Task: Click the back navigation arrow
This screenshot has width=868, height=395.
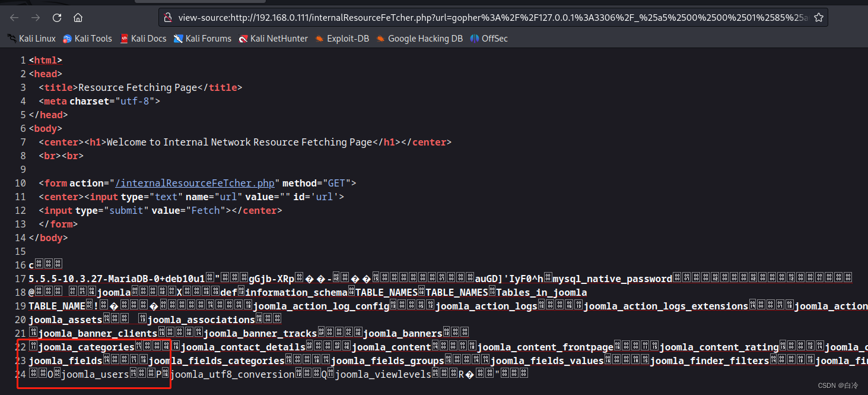Action: pyautogui.click(x=14, y=17)
